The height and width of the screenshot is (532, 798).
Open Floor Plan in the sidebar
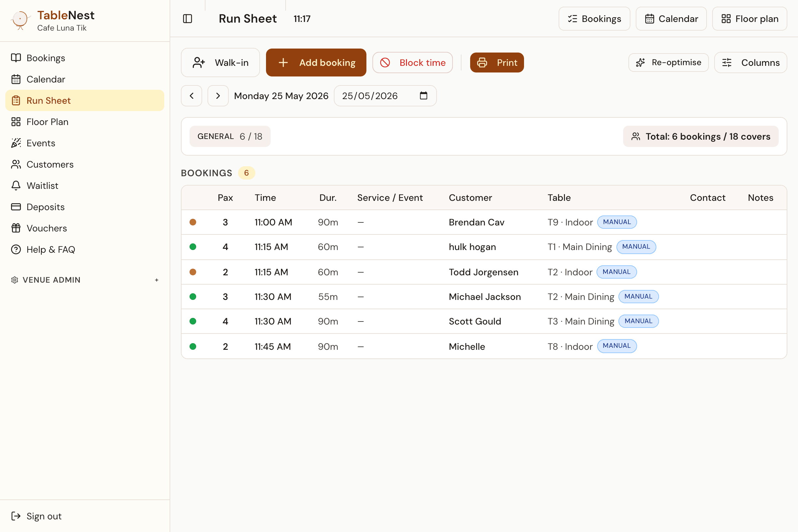pos(85,122)
